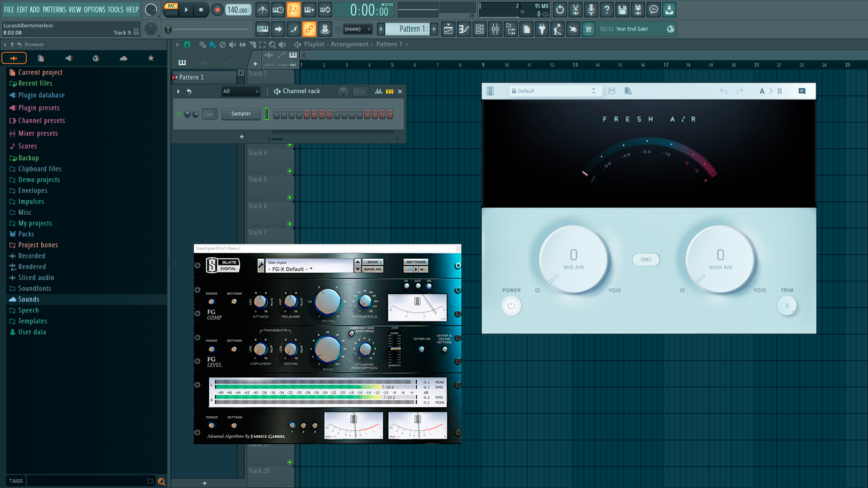Select the playlist zoom magnifier tool
Image resolution: width=868 pixels, height=488 pixels.
pyautogui.click(x=272, y=44)
